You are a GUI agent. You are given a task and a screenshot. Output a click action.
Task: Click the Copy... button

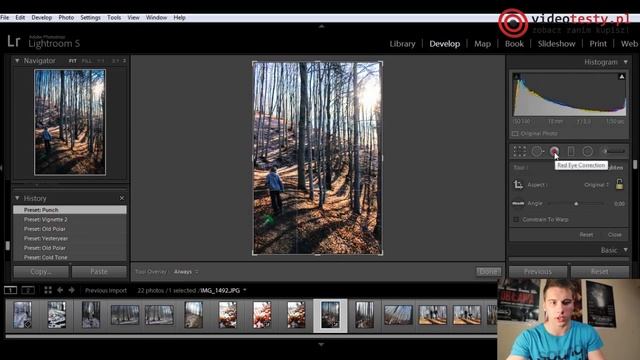(x=41, y=272)
